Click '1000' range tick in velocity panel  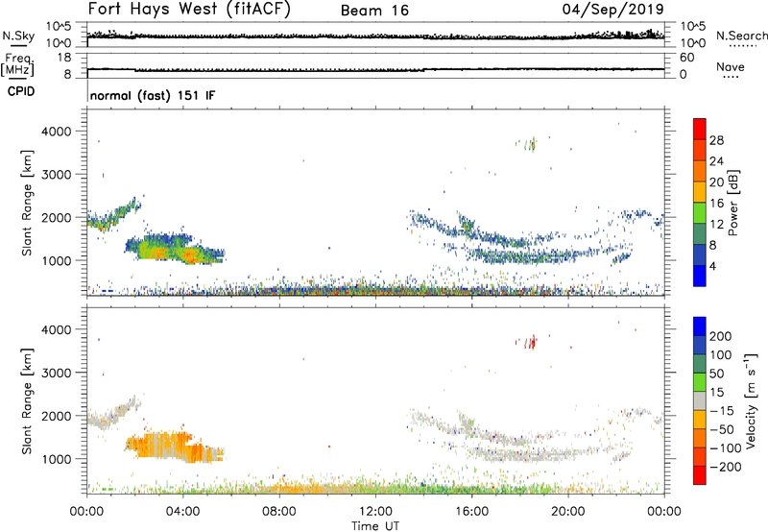57,459
